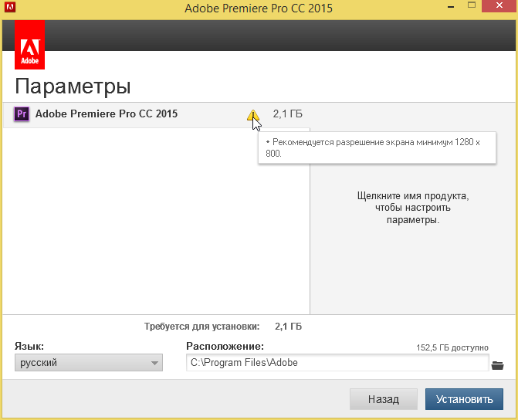Click the 152,5 ГБ доступно label

click(x=452, y=347)
